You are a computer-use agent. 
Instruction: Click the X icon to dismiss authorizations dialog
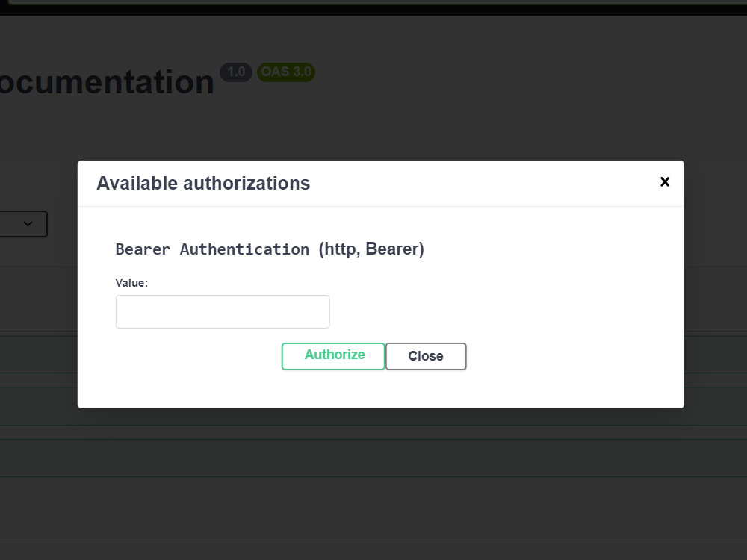[x=664, y=181]
